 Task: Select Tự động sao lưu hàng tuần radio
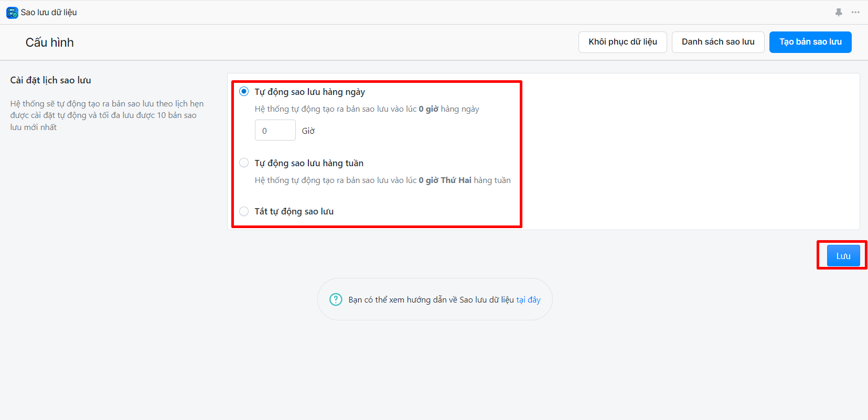pyautogui.click(x=244, y=163)
